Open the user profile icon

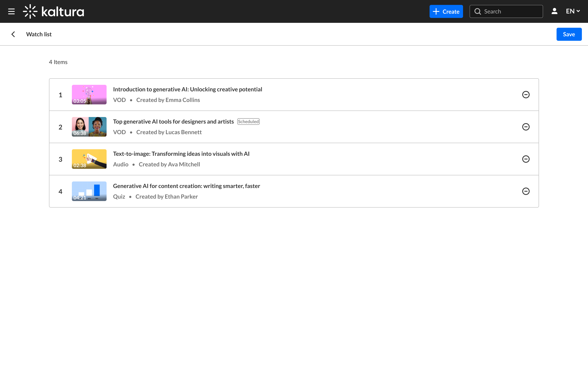pos(554,11)
